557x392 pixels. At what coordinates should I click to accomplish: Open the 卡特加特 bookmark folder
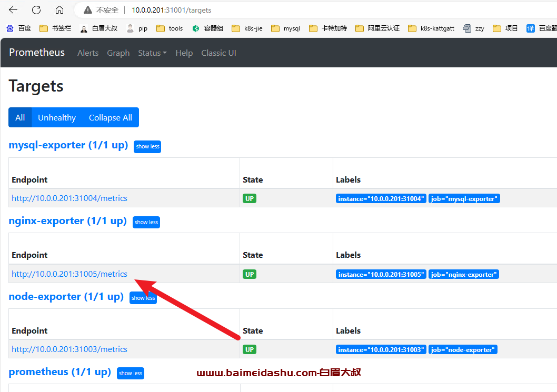(x=328, y=28)
